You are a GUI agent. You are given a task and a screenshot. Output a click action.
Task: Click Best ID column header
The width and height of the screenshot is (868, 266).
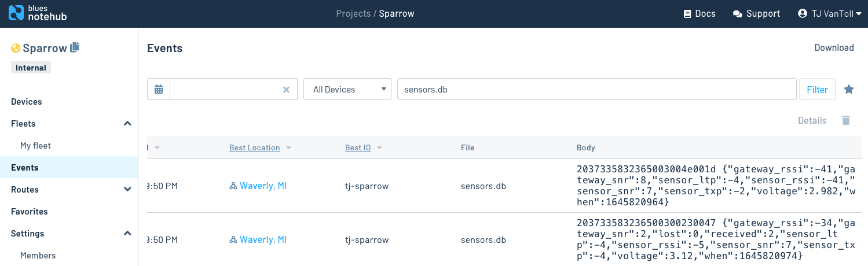pos(358,148)
